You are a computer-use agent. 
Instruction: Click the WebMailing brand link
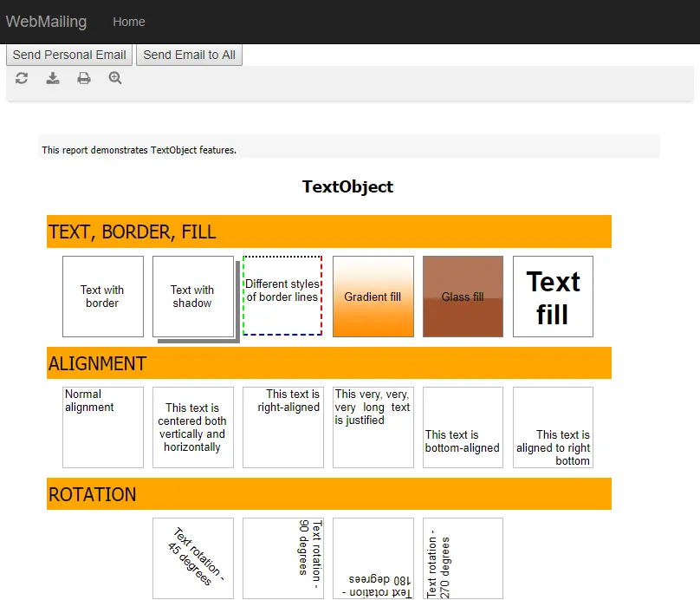coord(47,22)
